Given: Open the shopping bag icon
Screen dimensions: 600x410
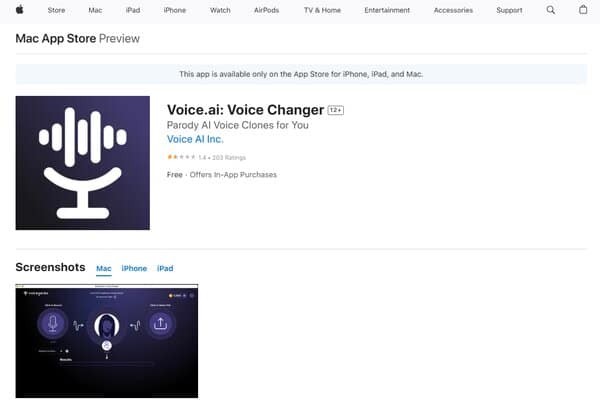Looking at the screenshot, I should (x=583, y=10).
